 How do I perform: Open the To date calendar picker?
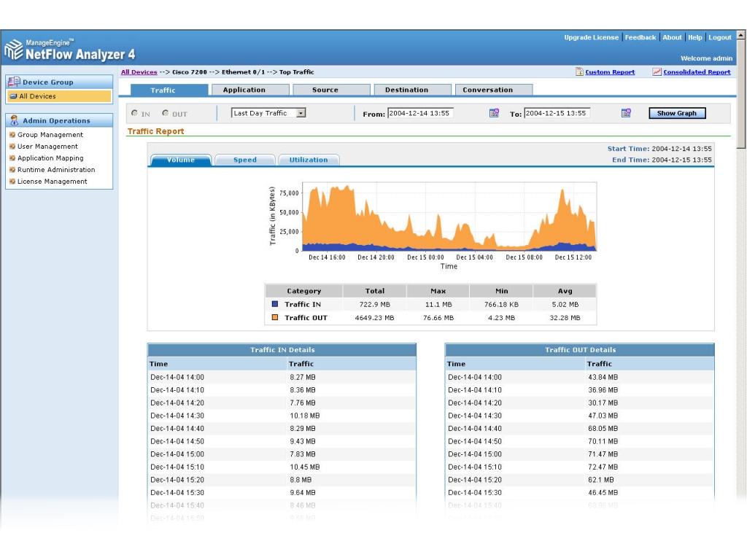coord(626,113)
